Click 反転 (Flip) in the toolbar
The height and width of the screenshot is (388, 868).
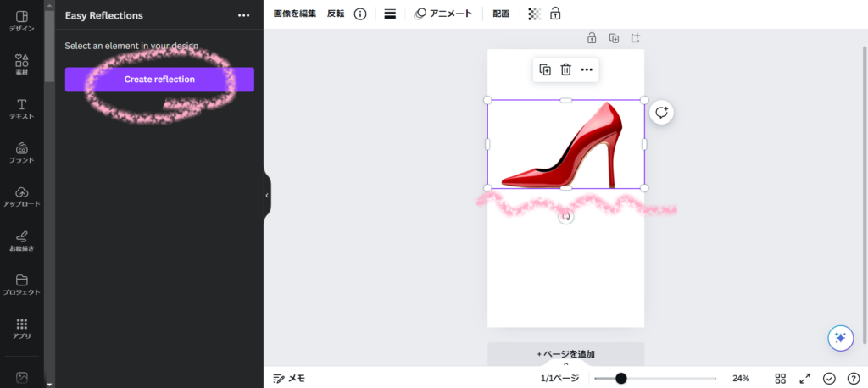[336, 14]
